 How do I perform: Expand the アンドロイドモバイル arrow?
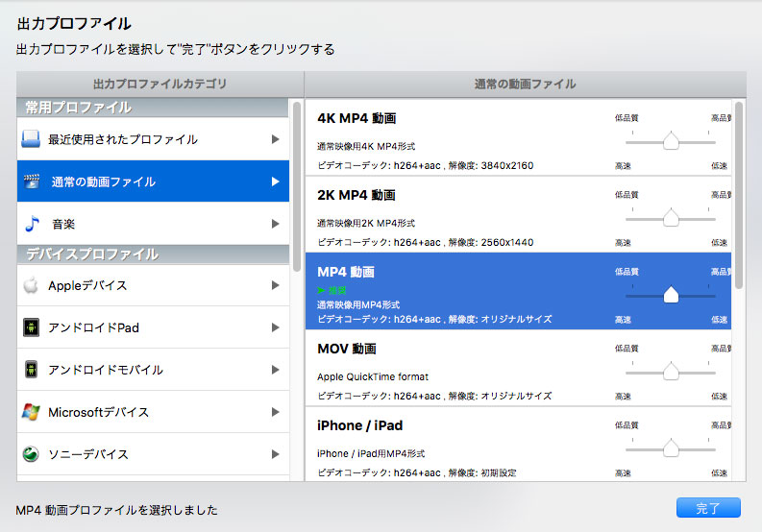click(x=276, y=370)
